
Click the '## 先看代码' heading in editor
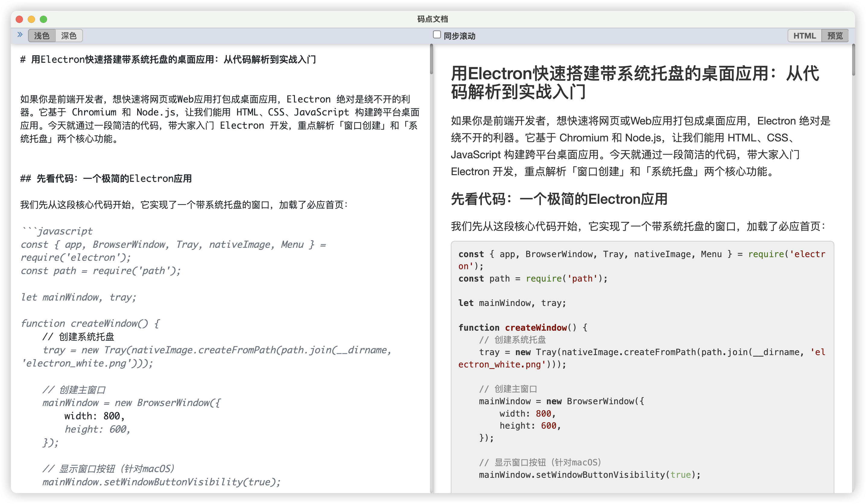pyautogui.click(x=106, y=178)
